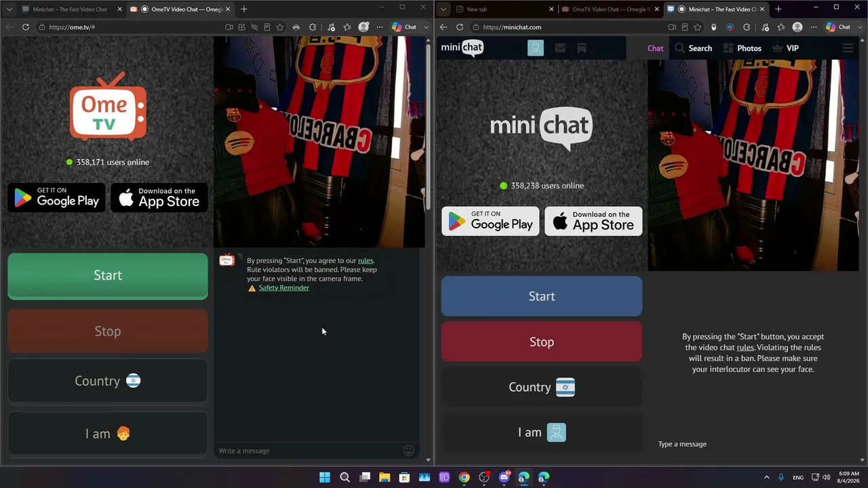
Task: Open the Search tab in Minichat
Action: point(694,48)
